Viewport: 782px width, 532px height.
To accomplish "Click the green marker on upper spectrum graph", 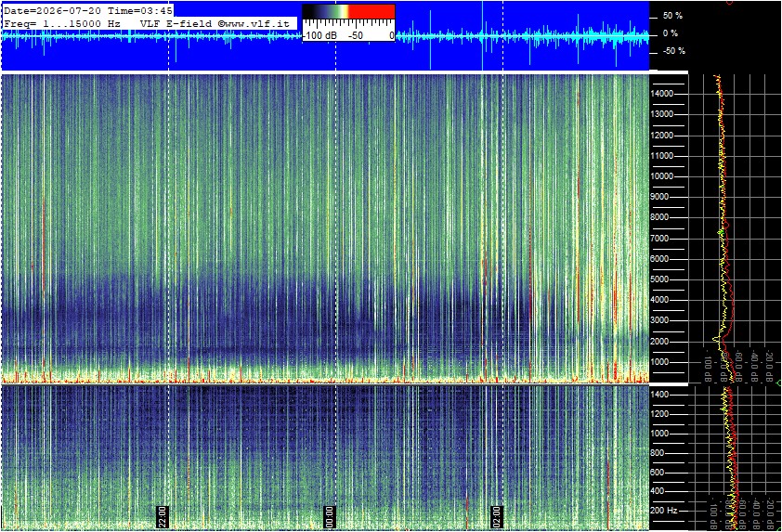I will click(x=720, y=233).
